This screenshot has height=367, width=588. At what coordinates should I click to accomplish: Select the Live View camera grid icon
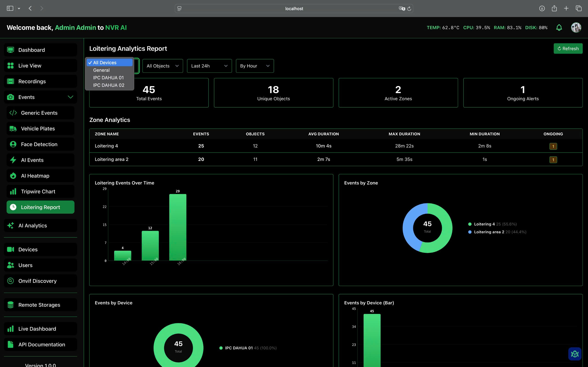click(x=10, y=66)
